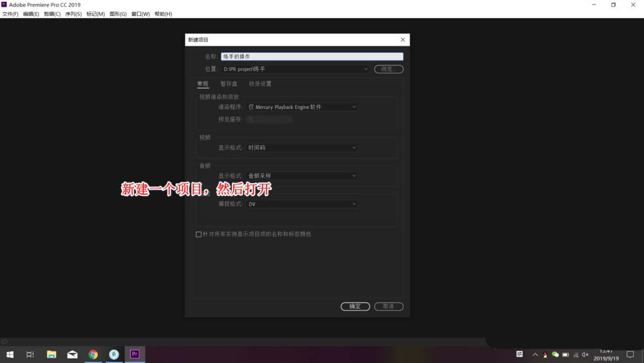This screenshot has height=363, width=644.
Task: Click the 浏览 browse button
Action: [x=388, y=69]
